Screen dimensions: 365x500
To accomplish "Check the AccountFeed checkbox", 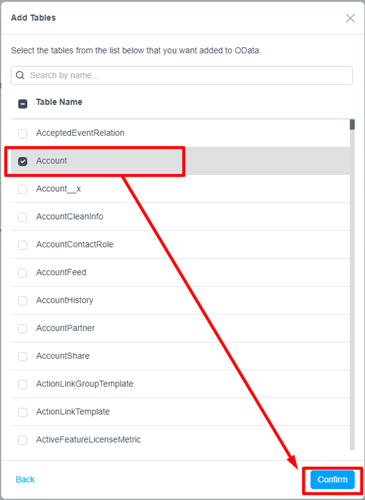I will click(x=23, y=273).
